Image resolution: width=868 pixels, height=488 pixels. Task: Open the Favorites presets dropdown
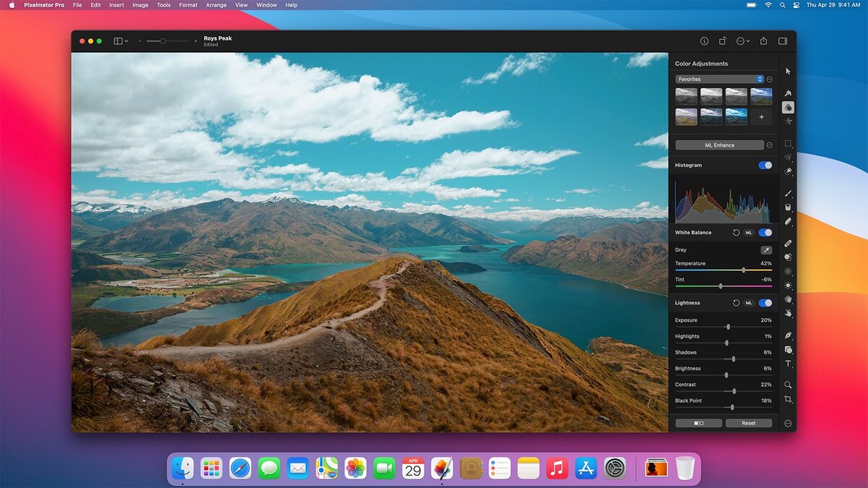[719, 79]
